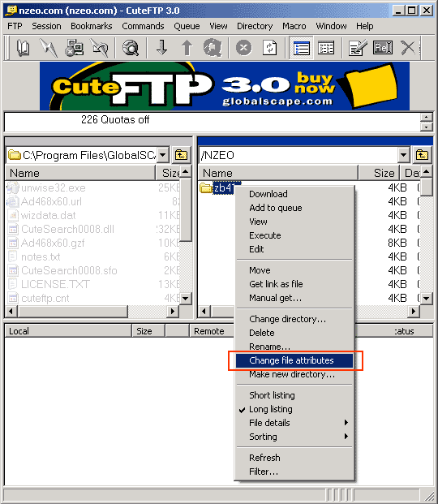Click the Quick Connect lightning icon

tap(48, 48)
